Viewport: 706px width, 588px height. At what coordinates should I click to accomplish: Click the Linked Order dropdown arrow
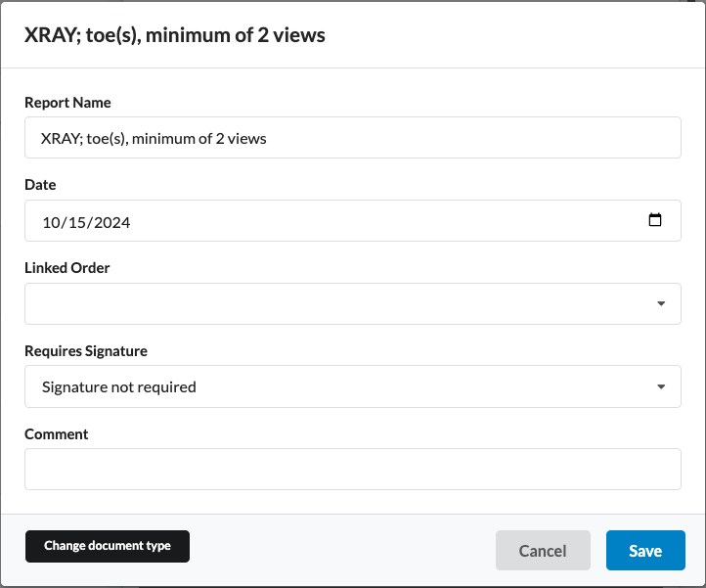661,304
